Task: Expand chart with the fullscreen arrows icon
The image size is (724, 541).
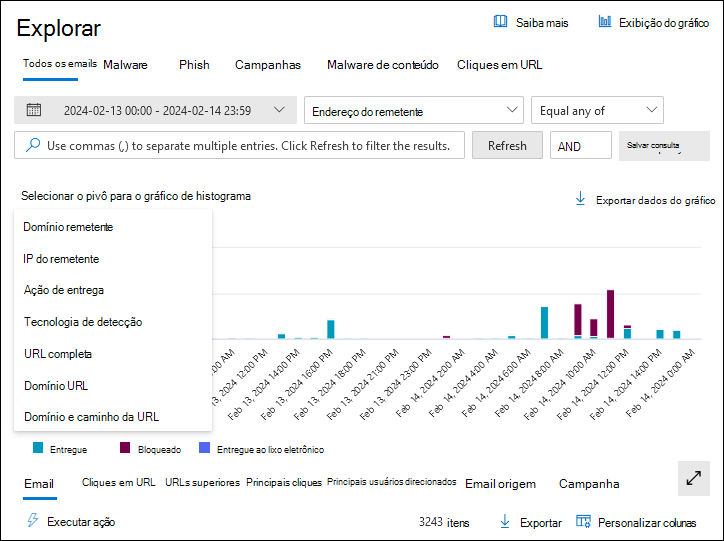Action: [693, 478]
